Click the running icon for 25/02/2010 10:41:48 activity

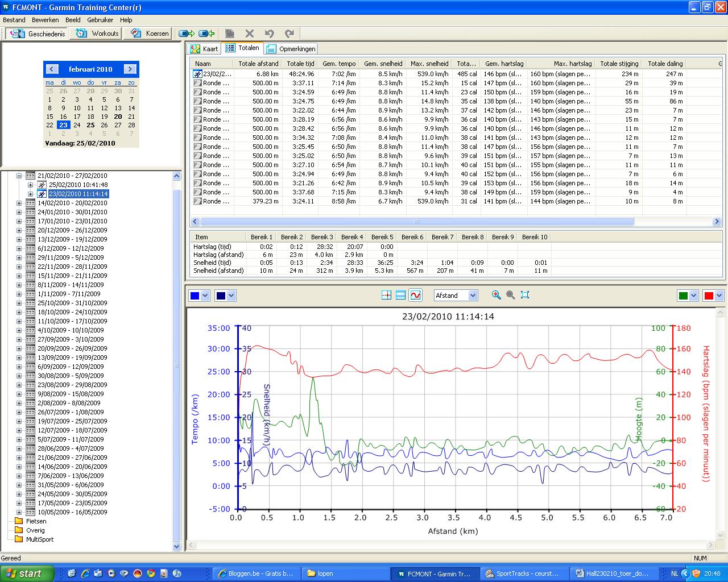pos(42,185)
